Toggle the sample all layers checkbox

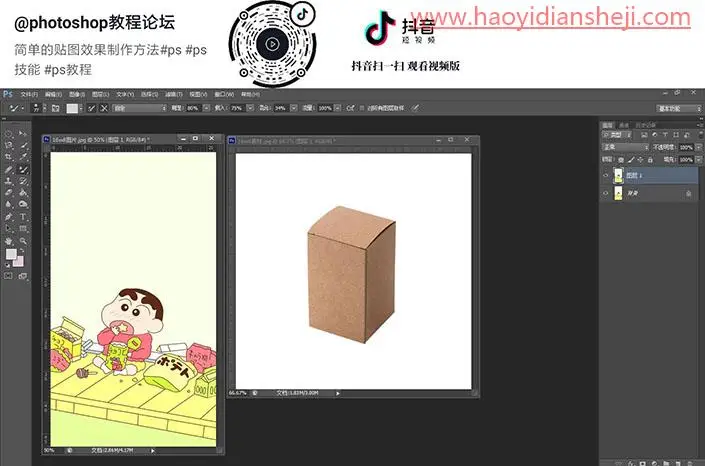coord(362,108)
